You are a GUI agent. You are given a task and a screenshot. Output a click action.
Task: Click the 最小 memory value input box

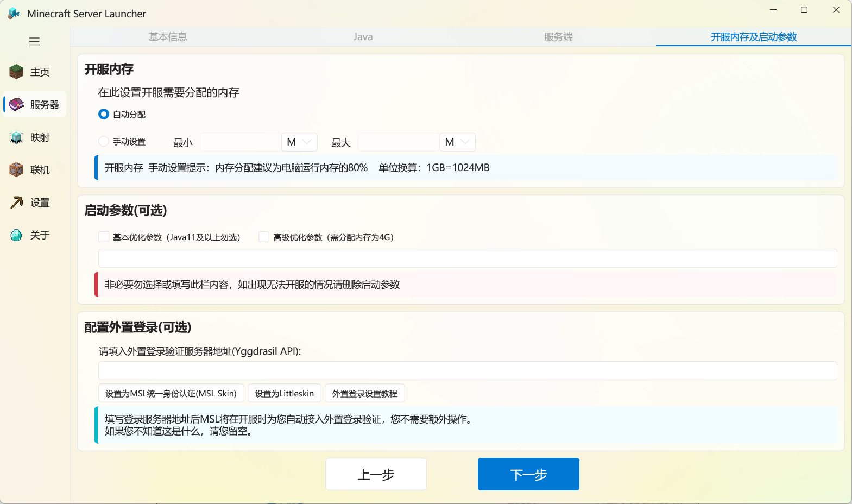[x=240, y=142]
